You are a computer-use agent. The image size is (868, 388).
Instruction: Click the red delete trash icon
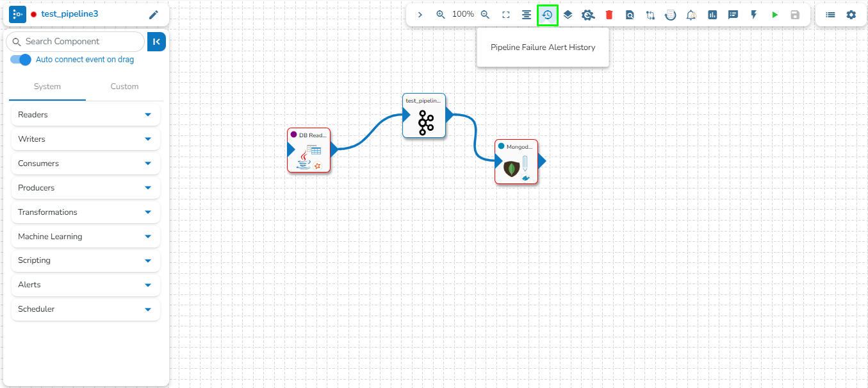coord(609,15)
